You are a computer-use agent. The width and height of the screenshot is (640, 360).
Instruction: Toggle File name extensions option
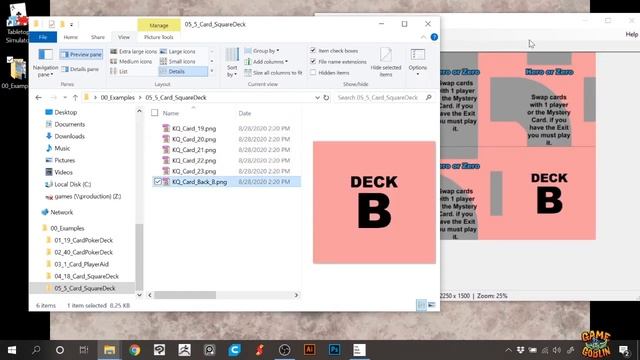(x=338, y=62)
